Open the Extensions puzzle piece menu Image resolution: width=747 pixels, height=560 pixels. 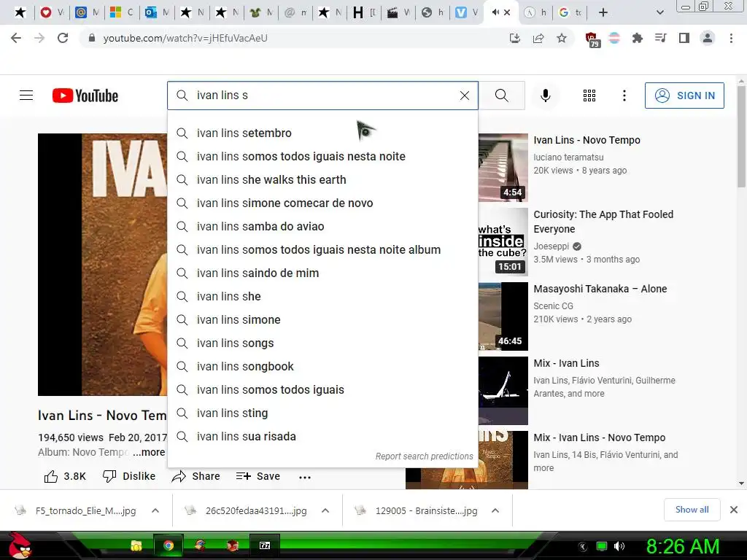pyautogui.click(x=637, y=38)
